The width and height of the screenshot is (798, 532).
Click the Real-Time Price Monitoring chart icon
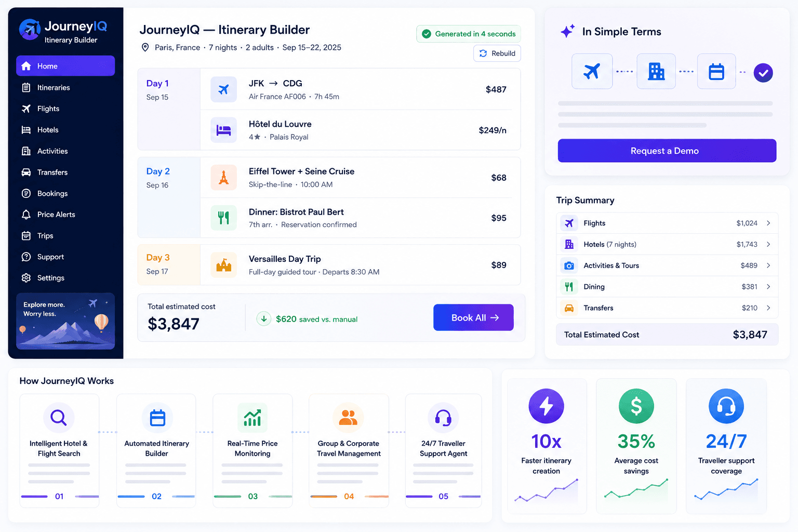[252, 418]
